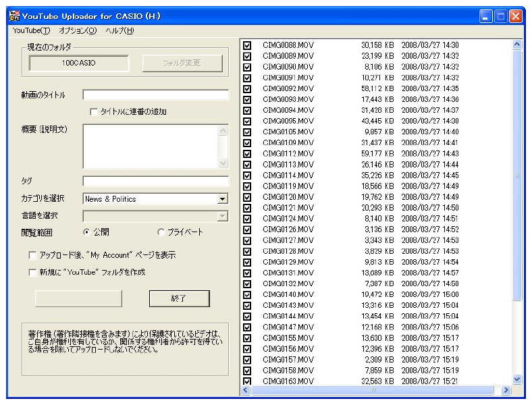Click the file list vertical scrollbar down arrow
The width and height of the screenshot is (532, 405).
518,380
